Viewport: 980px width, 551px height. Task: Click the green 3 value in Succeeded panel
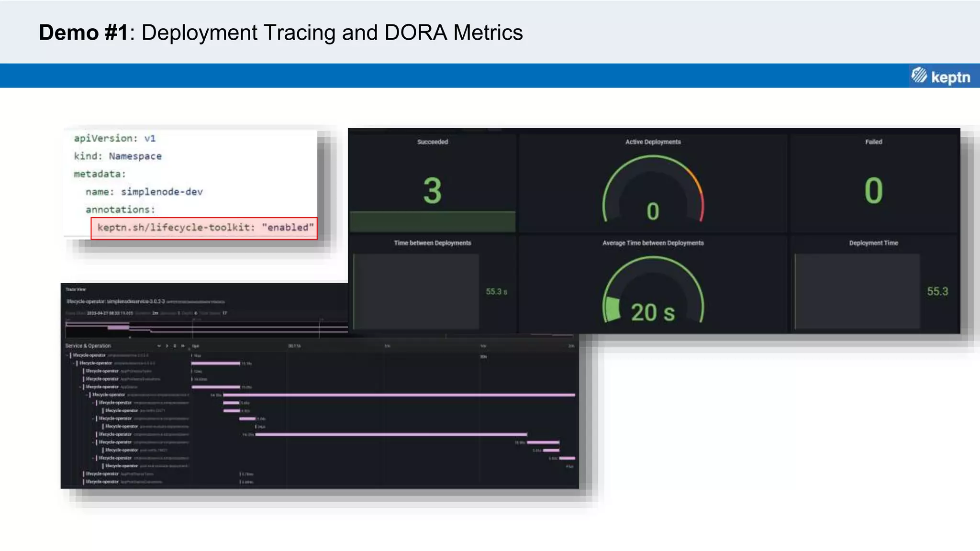pos(432,190)
